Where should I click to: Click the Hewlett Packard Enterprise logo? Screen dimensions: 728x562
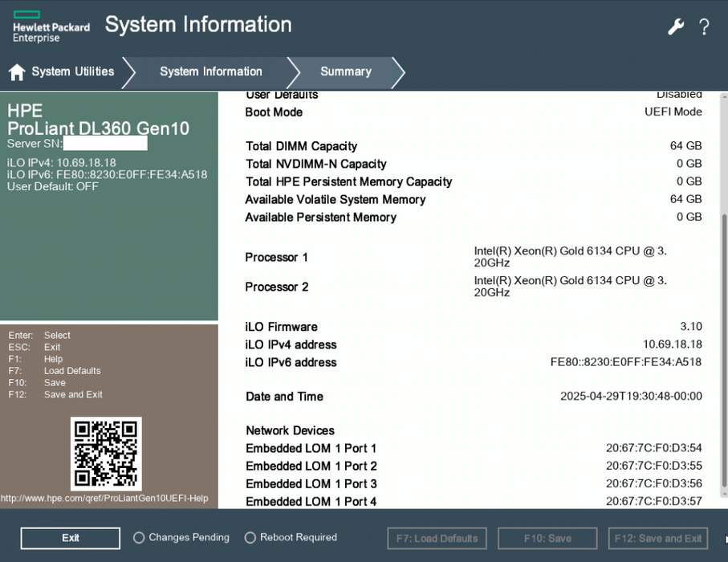click(x=51, y=27)
